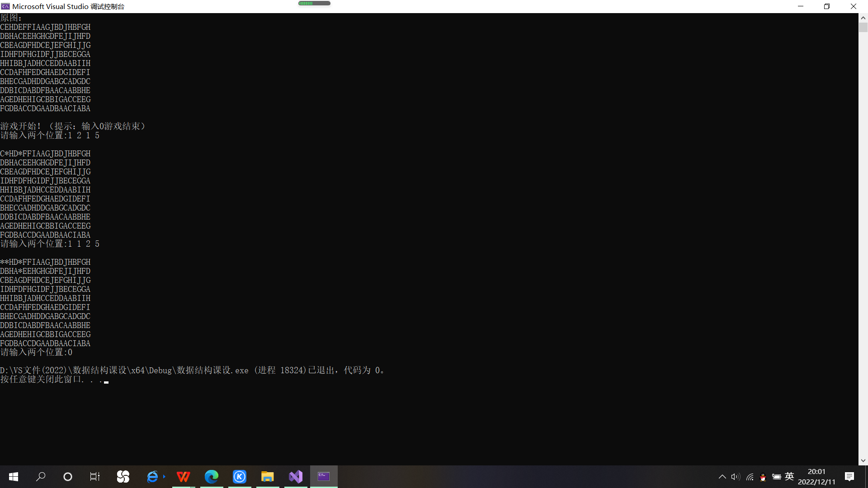The image size is (868, 488).
Task: Open the Kugou music app icon
Action: (x=240, y=477)
